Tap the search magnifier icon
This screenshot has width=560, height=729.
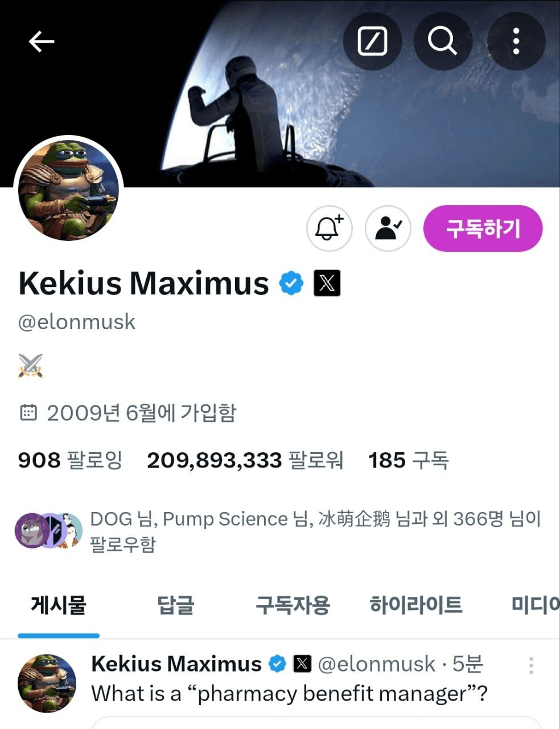point(443,41)
